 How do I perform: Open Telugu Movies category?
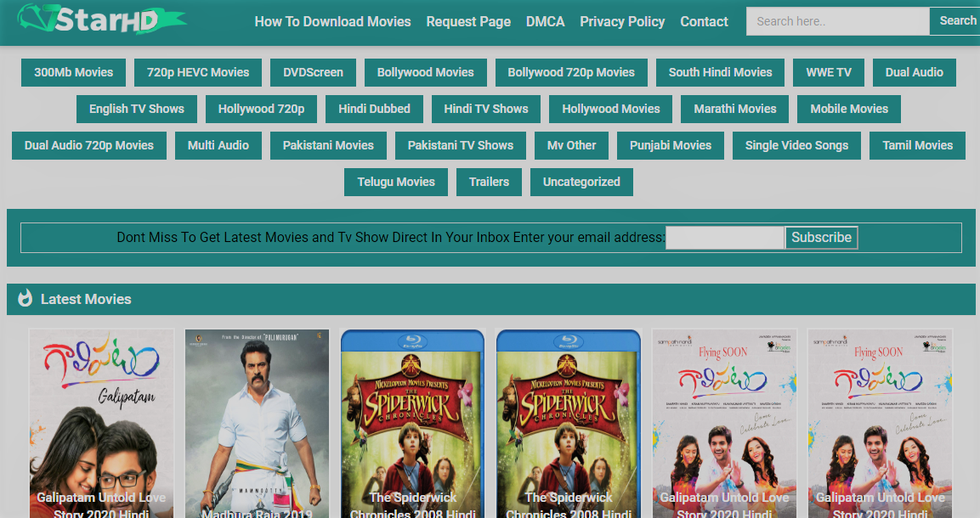click(395, 183)
